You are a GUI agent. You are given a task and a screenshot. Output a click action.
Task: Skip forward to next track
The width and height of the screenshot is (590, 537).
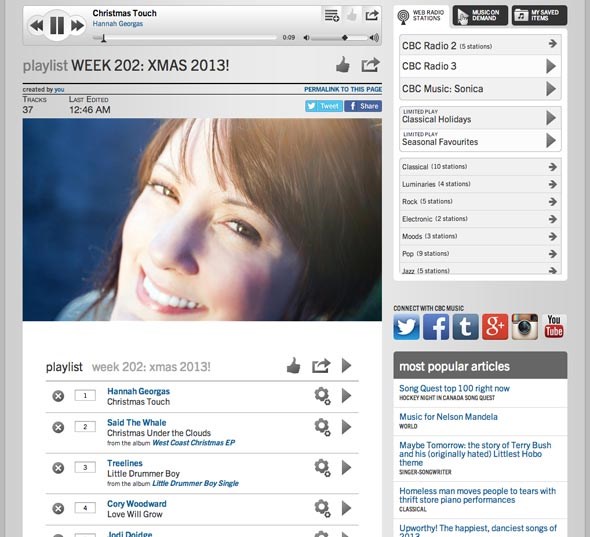pos(78,26)
